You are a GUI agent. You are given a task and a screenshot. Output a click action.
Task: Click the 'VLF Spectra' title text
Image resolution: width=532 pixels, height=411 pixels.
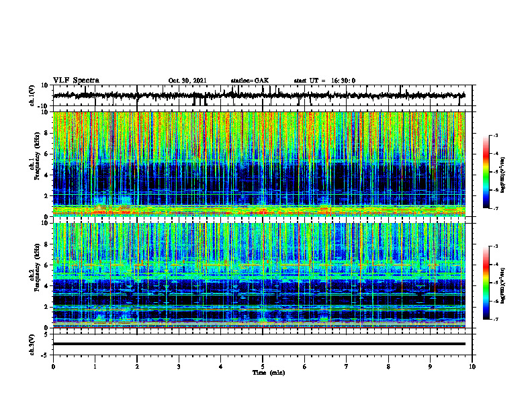tap(76, 81)
